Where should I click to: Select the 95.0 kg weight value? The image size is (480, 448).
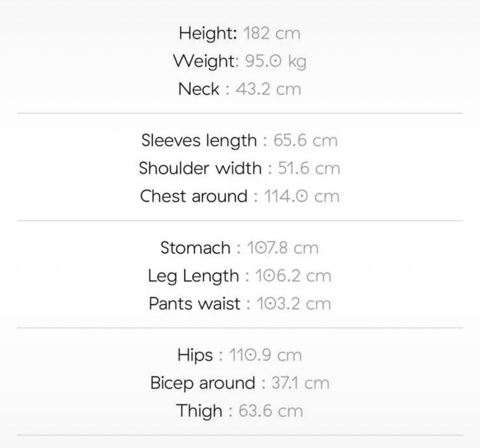(x=275, y=61)
